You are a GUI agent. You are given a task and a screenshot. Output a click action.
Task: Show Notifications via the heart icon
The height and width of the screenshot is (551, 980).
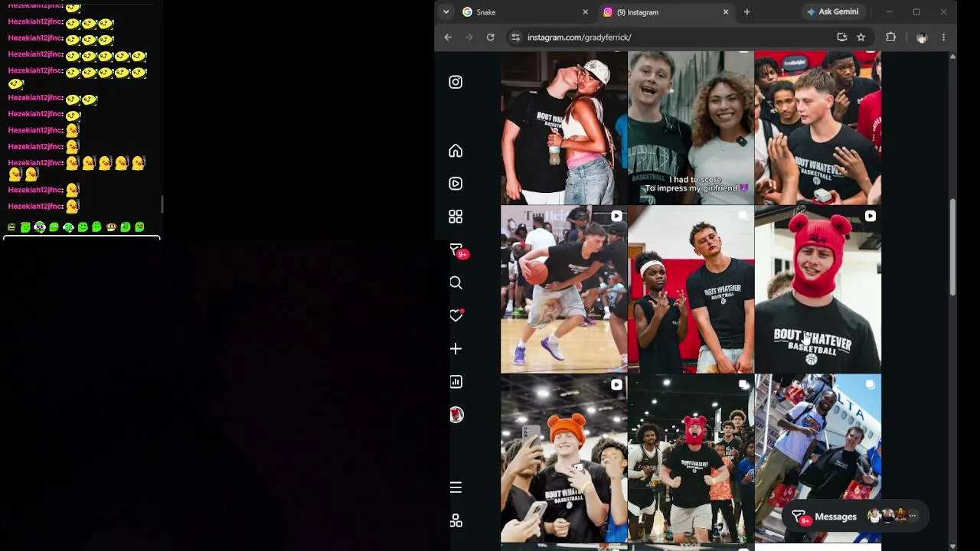click(456, 315)
